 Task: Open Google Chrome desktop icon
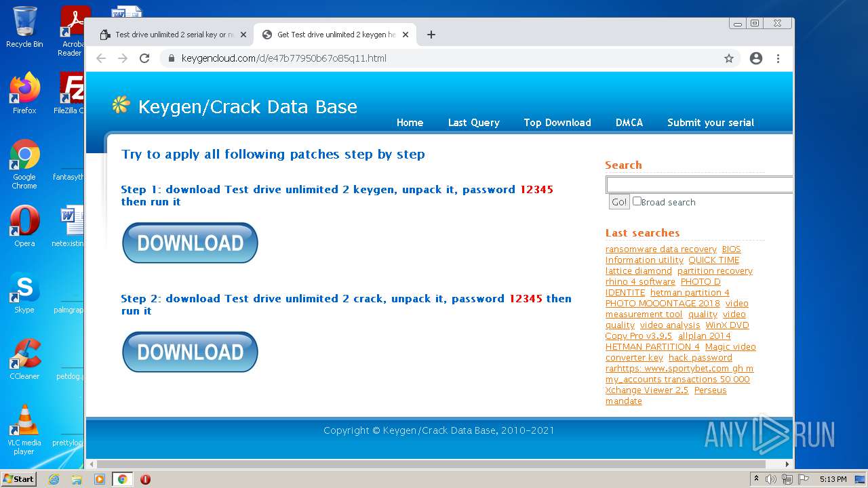(x=24, y=164)
